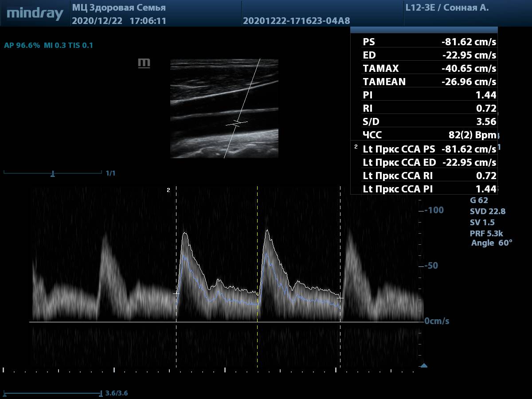532x399 pixels.
Task: Click the PRF 5.3k parameter
Action: point(486,233)
